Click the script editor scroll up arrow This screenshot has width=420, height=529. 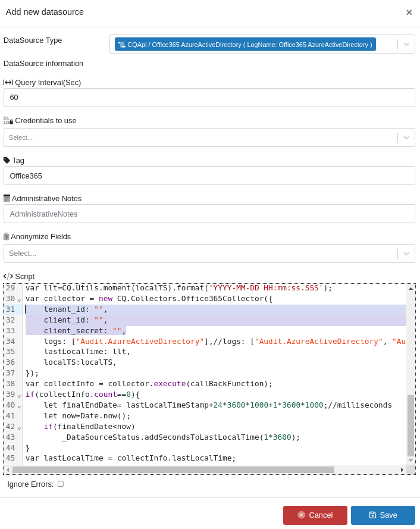[x=410, y=289]
